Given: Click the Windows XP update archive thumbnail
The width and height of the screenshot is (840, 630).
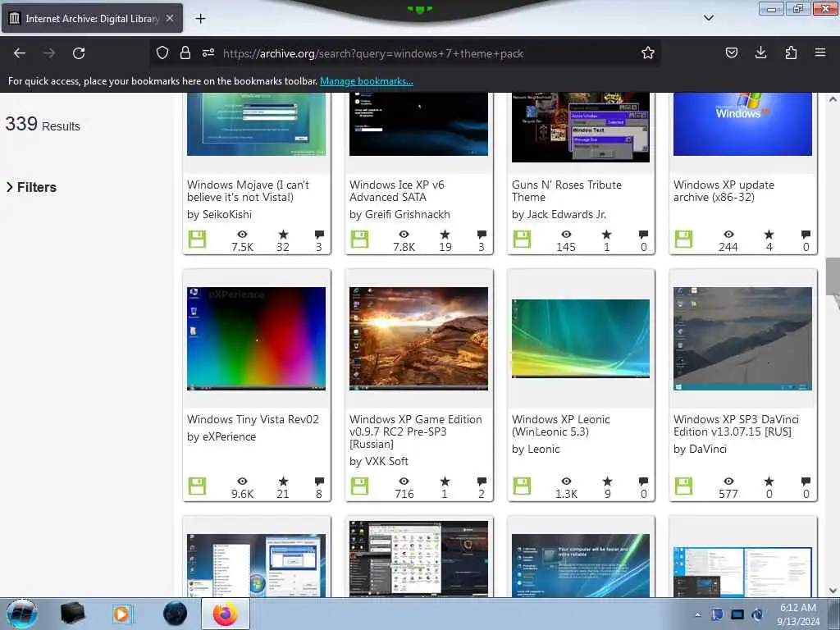Looking at the screenshot, I should coord(742,125).
